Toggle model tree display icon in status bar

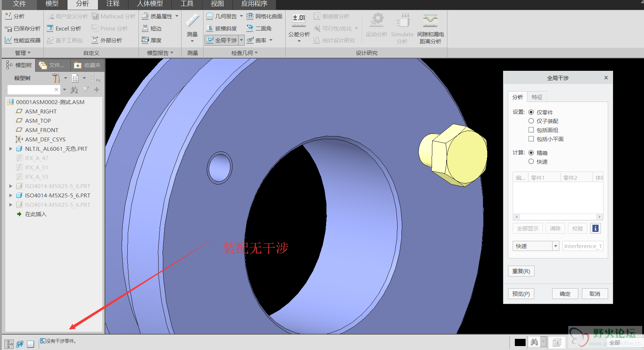coord(10,344)
